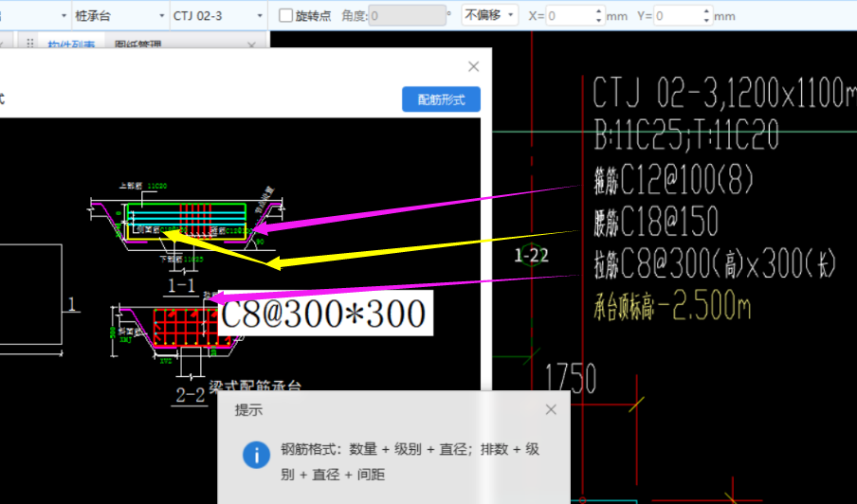This screenshot has height=504, width=857.
Task: Click the 2-2 section title
Action: pyautogui.click(x=191, y=395)
